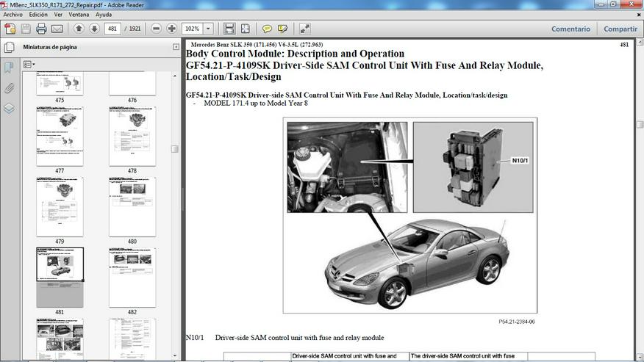Click the 'MODEL 171.4 up to Model Year 8' text
The image size is (644, 362).
click(x=256, y=104)
